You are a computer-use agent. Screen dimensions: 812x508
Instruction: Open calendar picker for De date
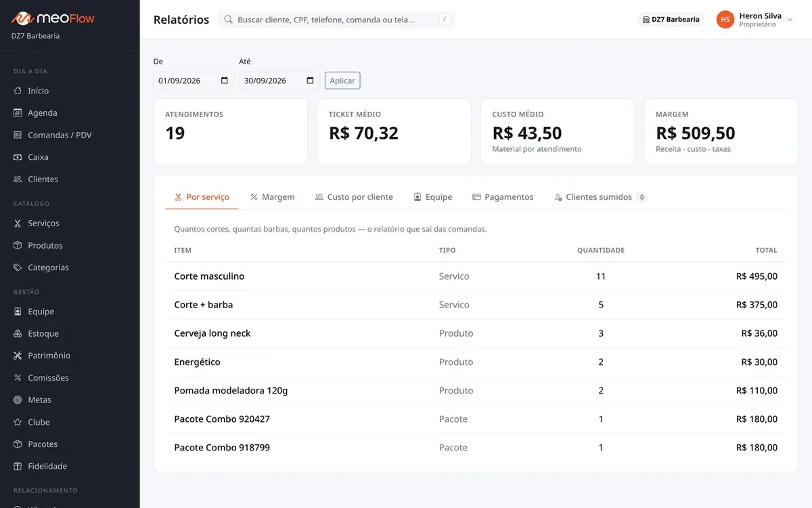[x=225, y=81]
